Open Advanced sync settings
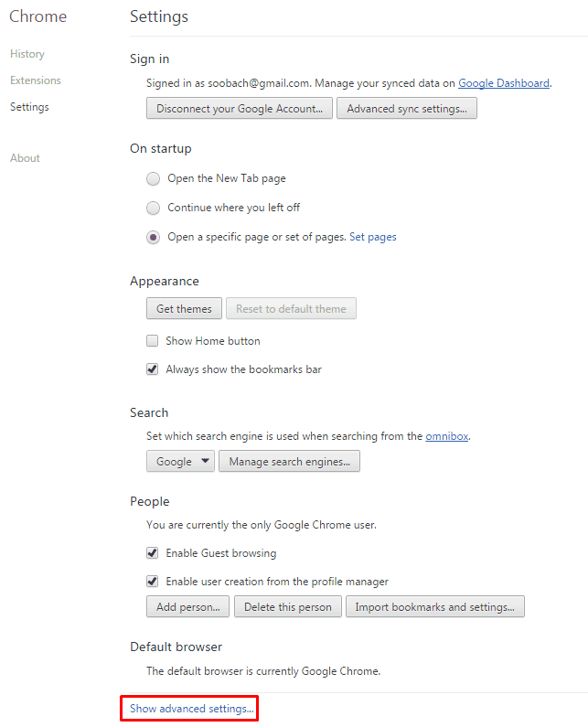The width and height of the screenshot is (588, 727). pyautogui.click(x=407, y=108)
